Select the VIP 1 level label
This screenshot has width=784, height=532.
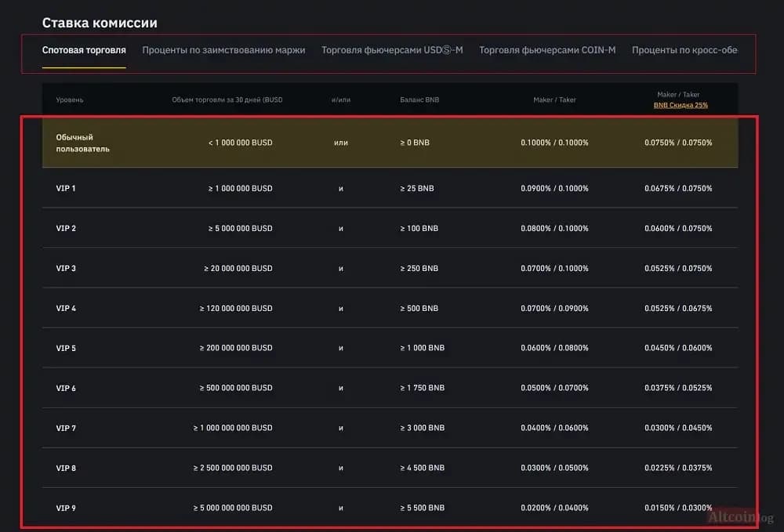66,188
